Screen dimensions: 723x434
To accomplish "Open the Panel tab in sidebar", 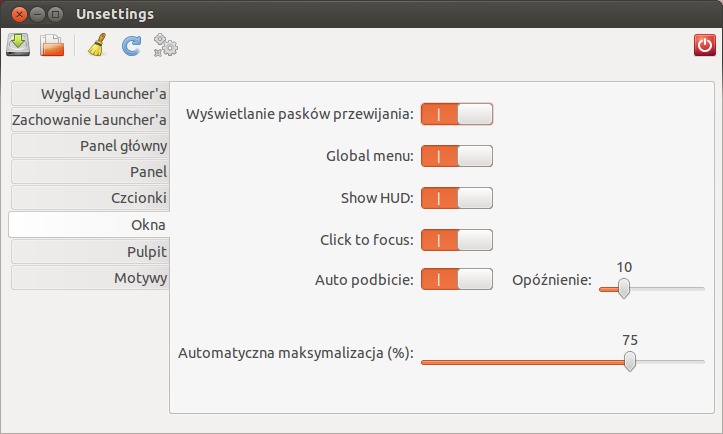I will tap(90, 172).
